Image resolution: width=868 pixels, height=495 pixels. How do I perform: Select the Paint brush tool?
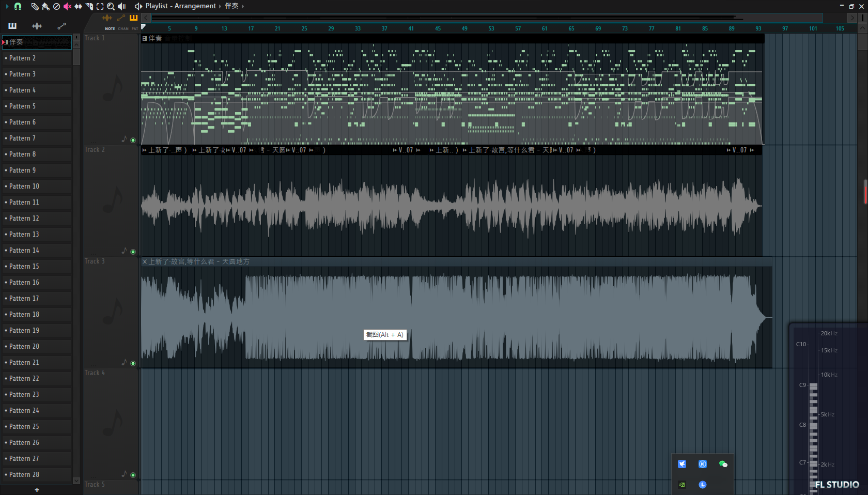coord(45,6)
